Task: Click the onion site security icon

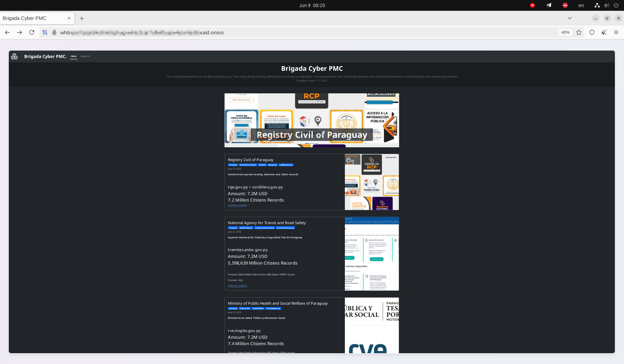Action: tap(54, 32)
